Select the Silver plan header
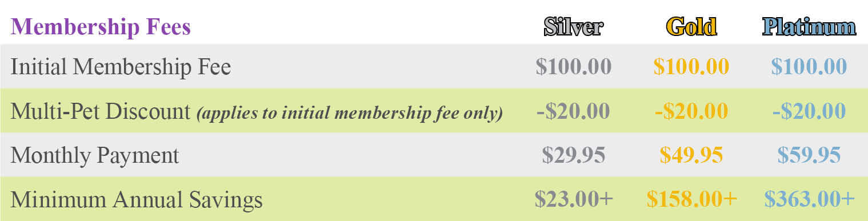Screen dimensions: 868x221 (573, 27)
